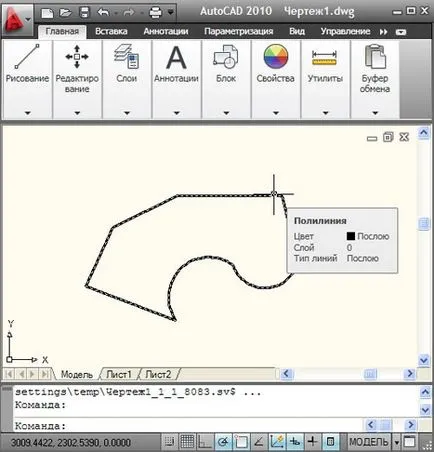Click the Аннотации large letter A icon
Viewport: 434px width, 452px height.
(176, 57)
